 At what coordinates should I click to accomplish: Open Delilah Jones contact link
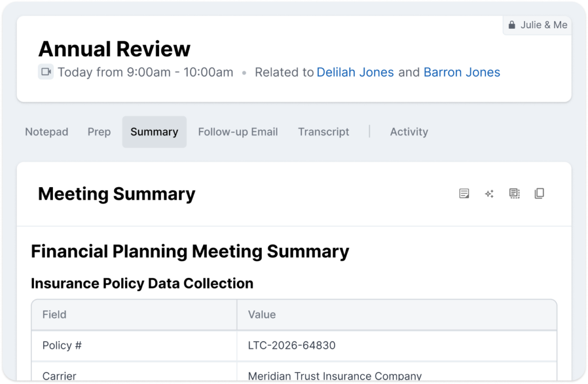click(355, 72)
